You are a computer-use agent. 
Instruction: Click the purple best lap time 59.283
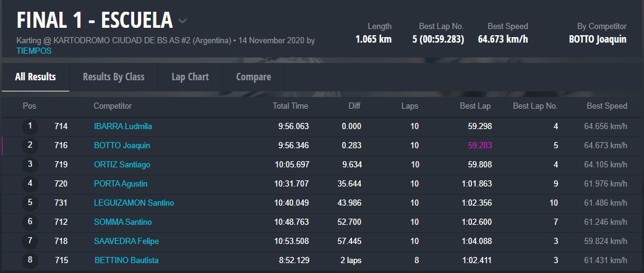coord(479,146)
